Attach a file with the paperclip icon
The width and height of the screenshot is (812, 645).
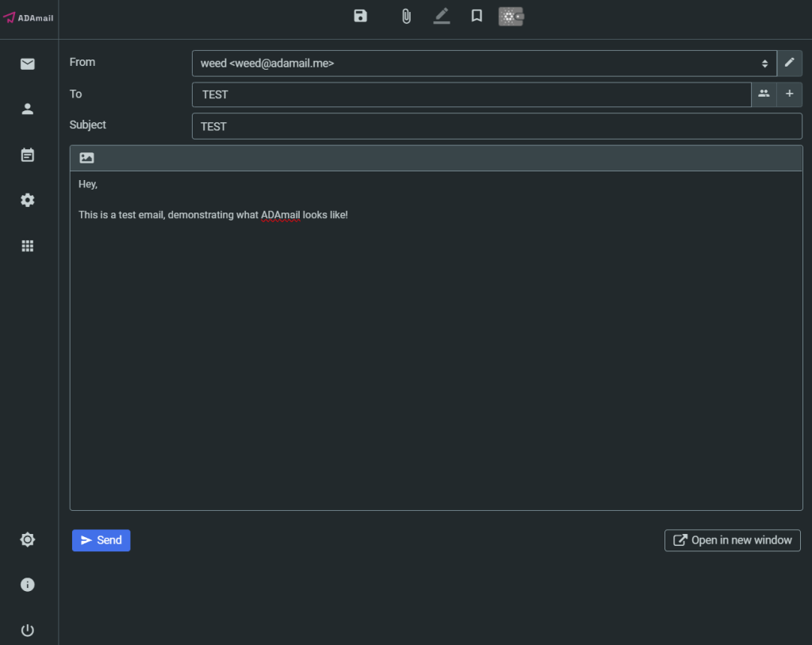[x=407, y=17]
